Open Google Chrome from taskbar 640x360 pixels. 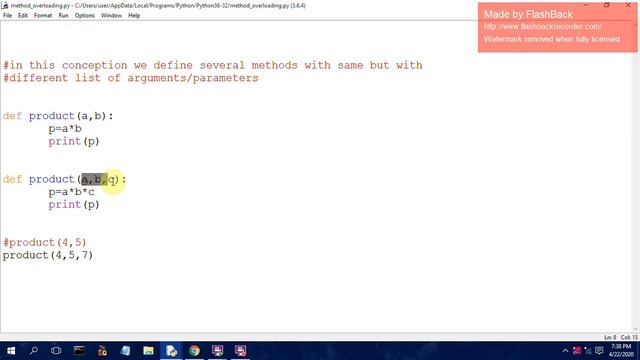point(194,351)
